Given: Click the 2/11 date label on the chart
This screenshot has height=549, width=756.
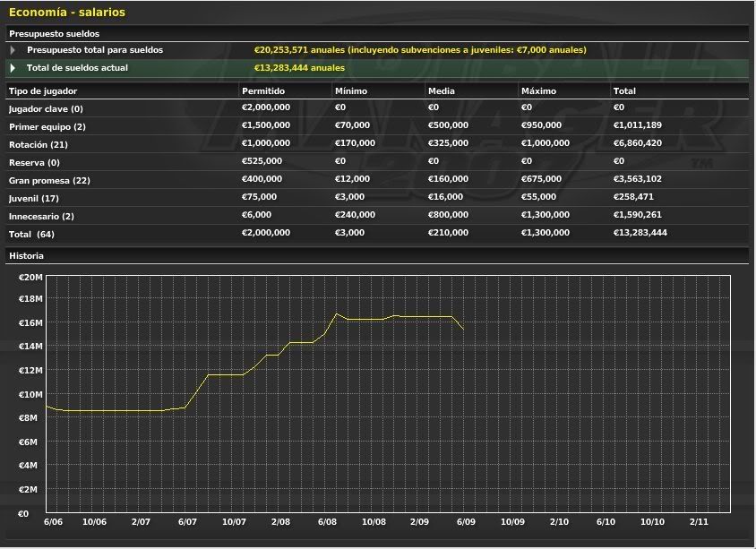Looking at the screenshot, I should (x=699, y=522).
